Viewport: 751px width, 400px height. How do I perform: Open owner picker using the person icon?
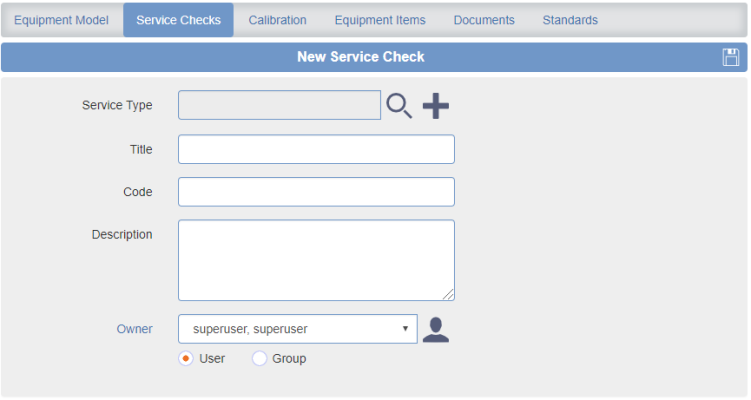tap(436, 330)
